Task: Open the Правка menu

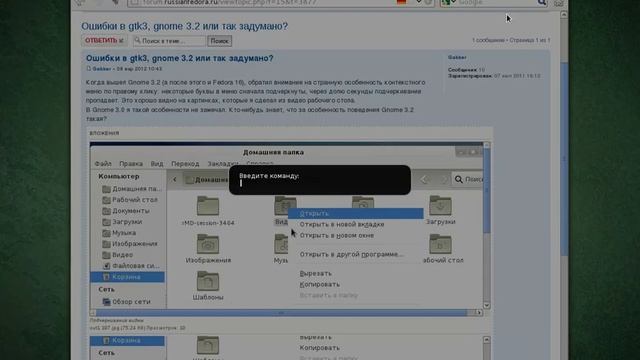Action: click(x=131, y=164)
